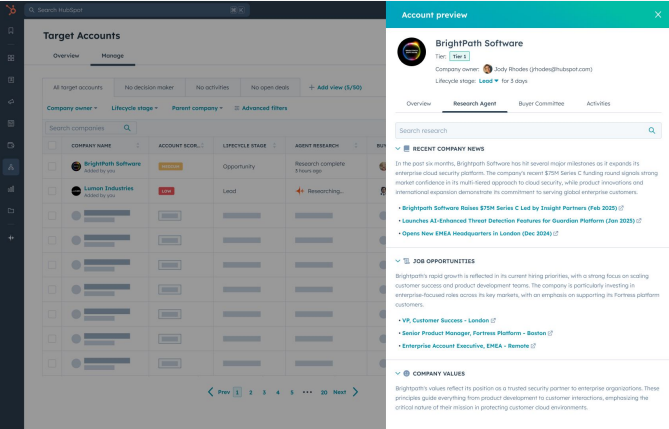Screen dimensions: 669x429
Task: Tick the Lumon Industries row checkbox
Action: click(x=53, y=190)
